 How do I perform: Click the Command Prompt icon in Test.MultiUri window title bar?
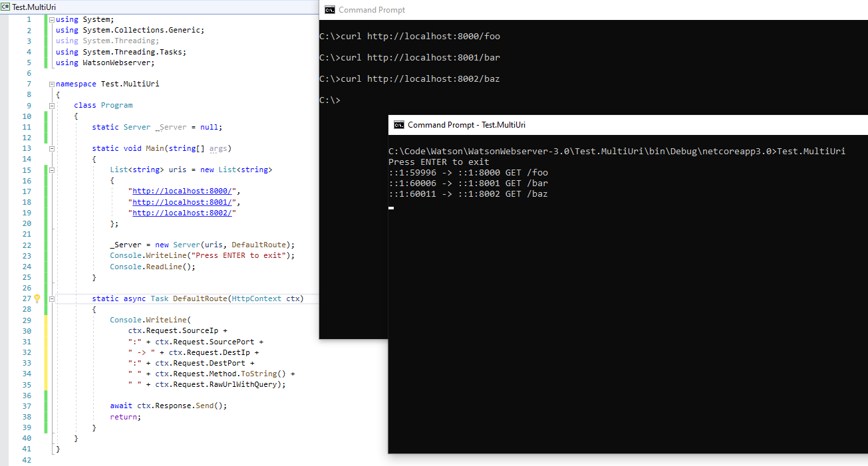click(399, 124)
